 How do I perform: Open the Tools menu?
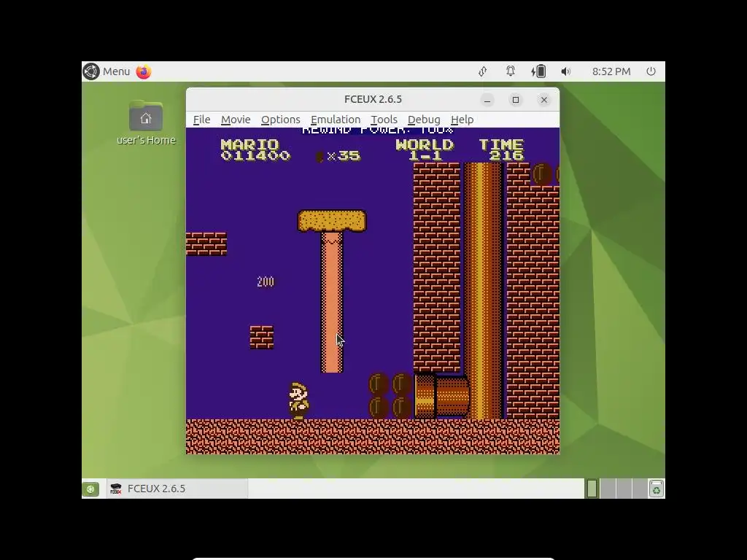pyautogui.click(x=384, y=120)
